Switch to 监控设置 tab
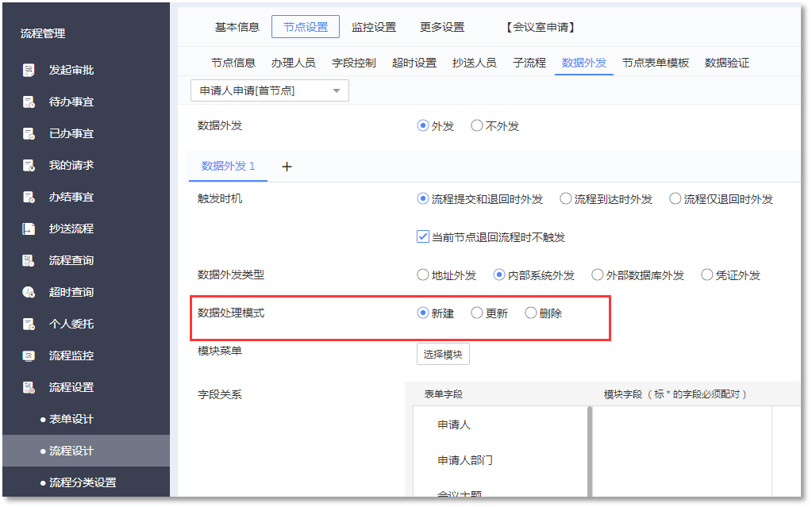The width and height of the screenshot is (812, 507). click(374, 27)
